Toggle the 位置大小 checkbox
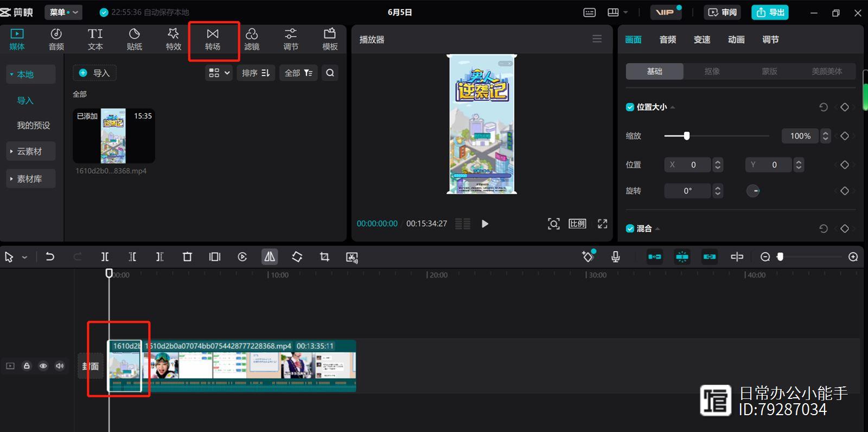The height and width of the screenshot is (432, 868). (630, 107)
